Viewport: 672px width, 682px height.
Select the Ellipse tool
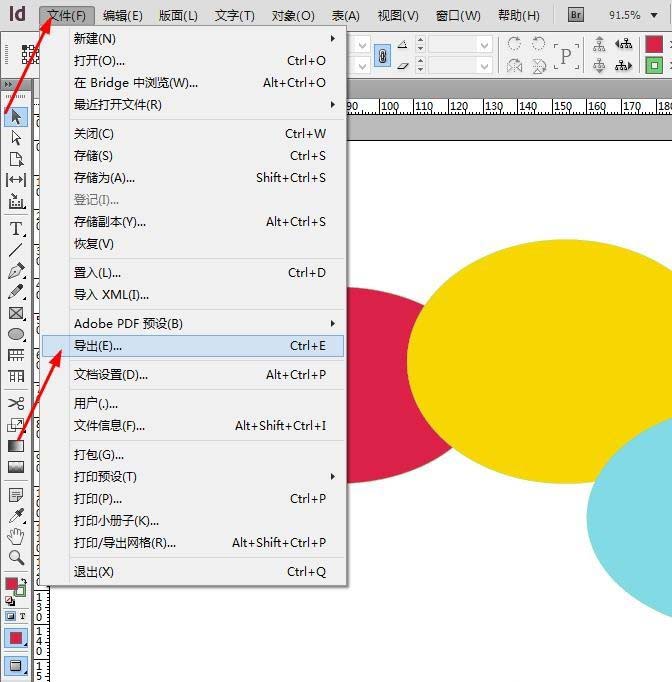pyautogui.click(x=16, y=334)
